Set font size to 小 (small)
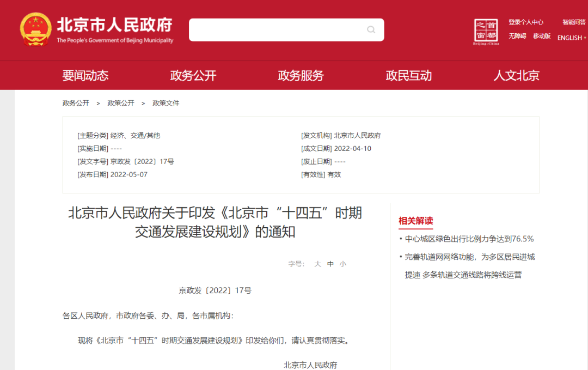This screenshot has height=370, width=588. pos(342,264)
